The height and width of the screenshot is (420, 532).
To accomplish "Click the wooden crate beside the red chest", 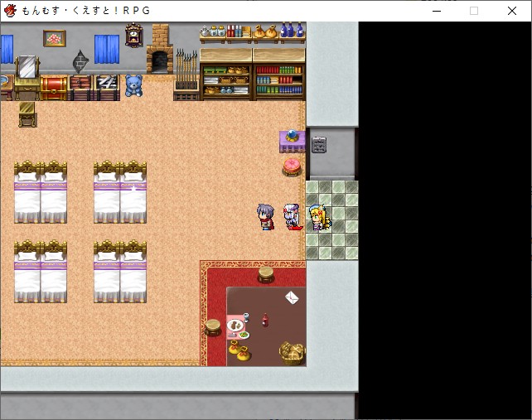I will pos(80,88).
